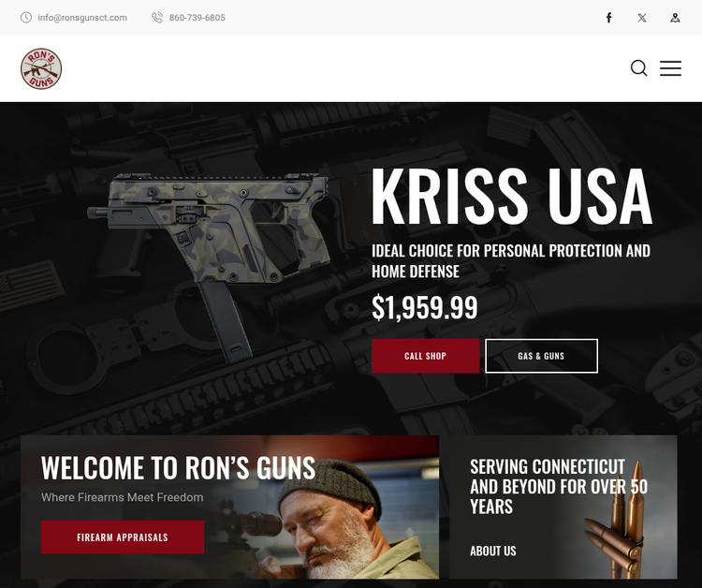This screenshot has width=702, height=588.
Task: Click the phone handset icon
Action: point(157,18)
